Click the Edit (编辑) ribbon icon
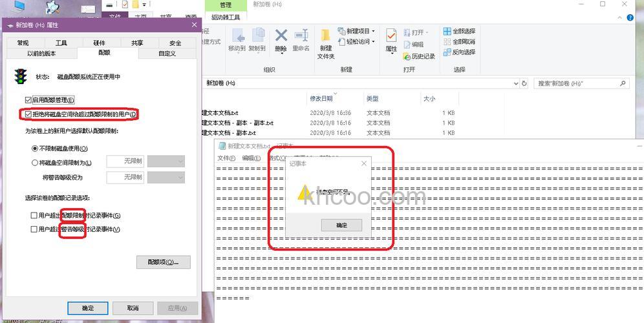Screen dimensions: 644x323 click(407, 45)
